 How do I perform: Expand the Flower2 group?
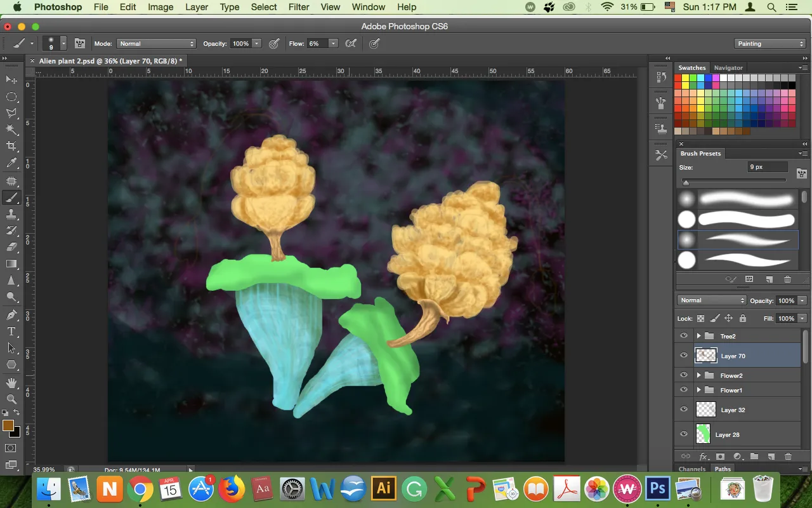point(698,375)
